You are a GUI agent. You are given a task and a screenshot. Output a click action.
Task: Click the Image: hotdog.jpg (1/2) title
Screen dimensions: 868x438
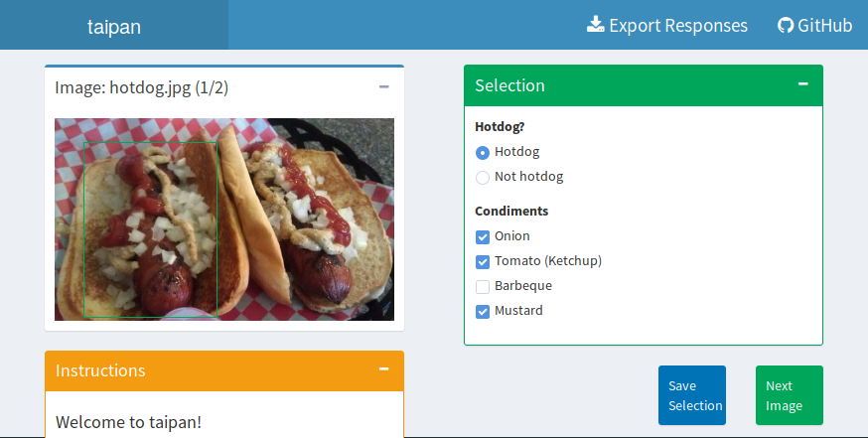coord(142,87)
